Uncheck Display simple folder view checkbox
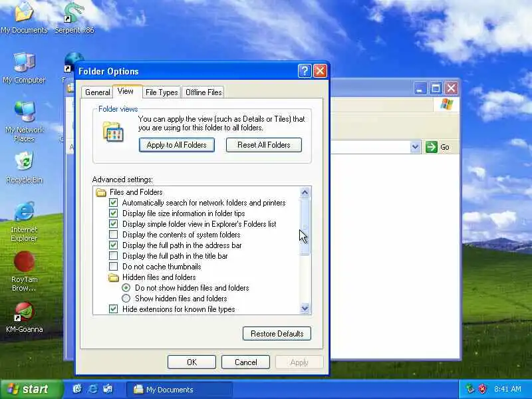Viewport: 532px width, 399px height. (113, 224)
